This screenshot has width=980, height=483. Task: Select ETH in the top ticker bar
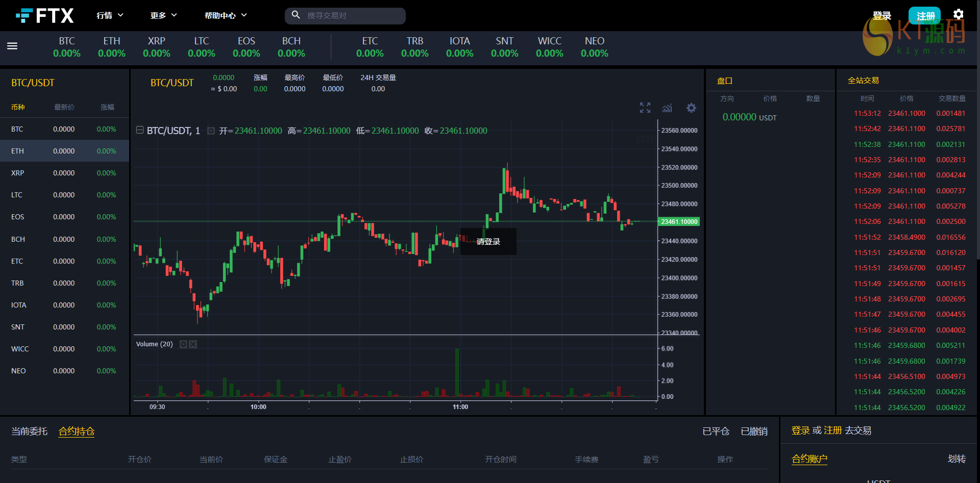(x=112, y=47)
